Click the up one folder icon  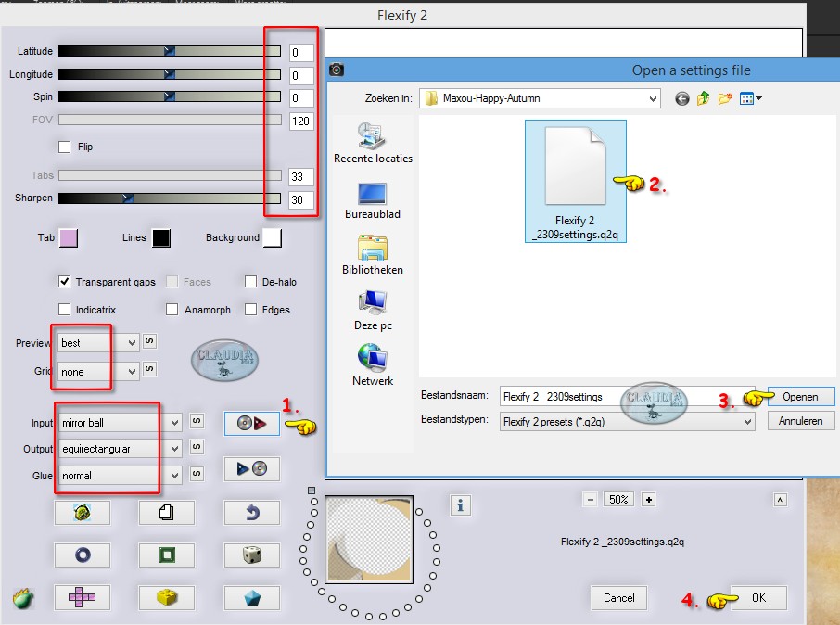tap(704, 98)
